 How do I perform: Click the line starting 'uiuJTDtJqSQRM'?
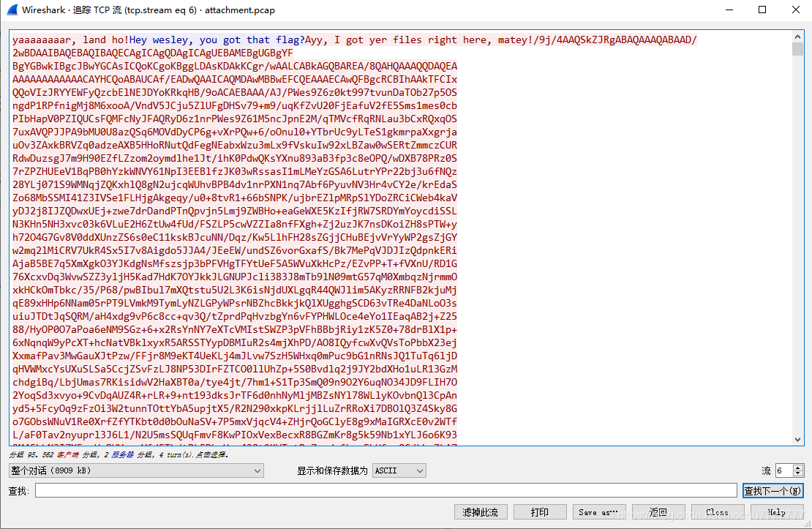tap(235, 316)
